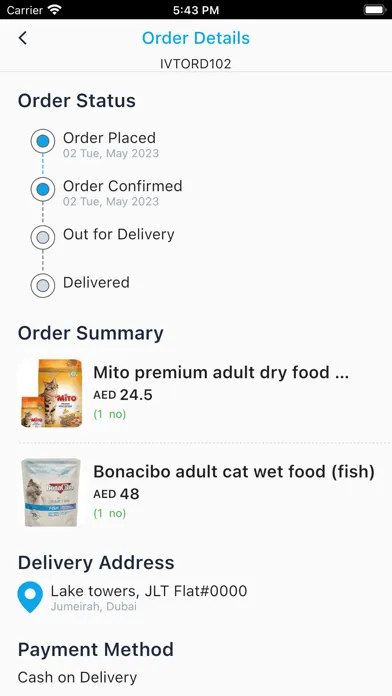
Task: Select the Order Confirmed status circle
Action: (43, 190)
